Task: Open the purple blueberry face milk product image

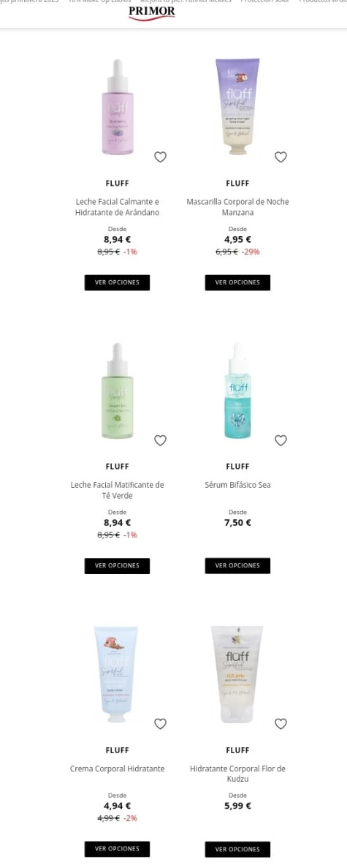Action: point(118,107)
